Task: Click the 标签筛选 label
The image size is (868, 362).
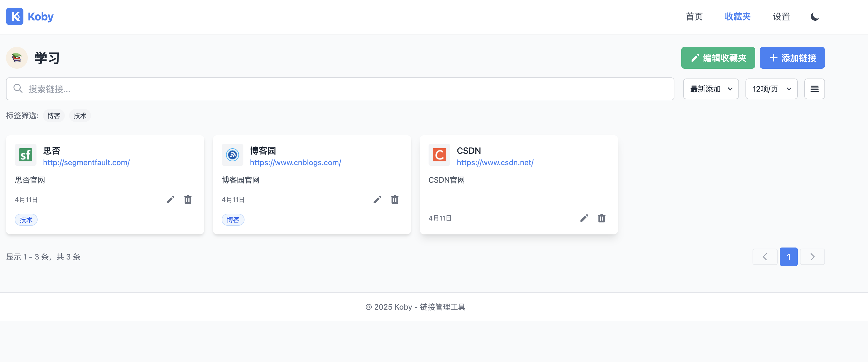Action: [22, 116]
